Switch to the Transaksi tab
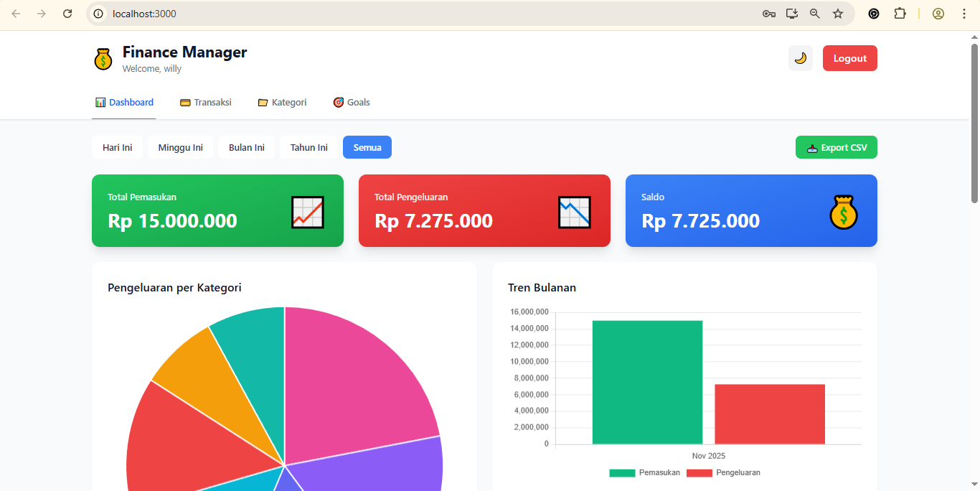This screenshot has height=491, width=980. (212, 102)
